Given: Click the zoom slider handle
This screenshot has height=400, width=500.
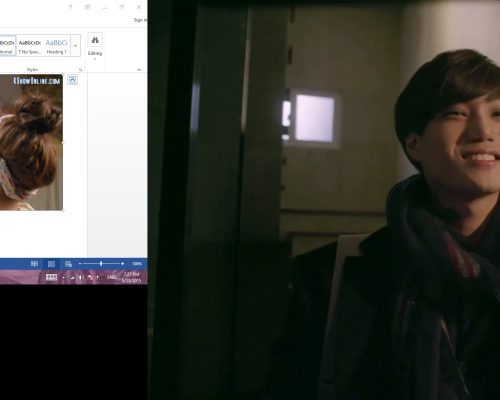Looking at the screenshot, I should point(101,264).
